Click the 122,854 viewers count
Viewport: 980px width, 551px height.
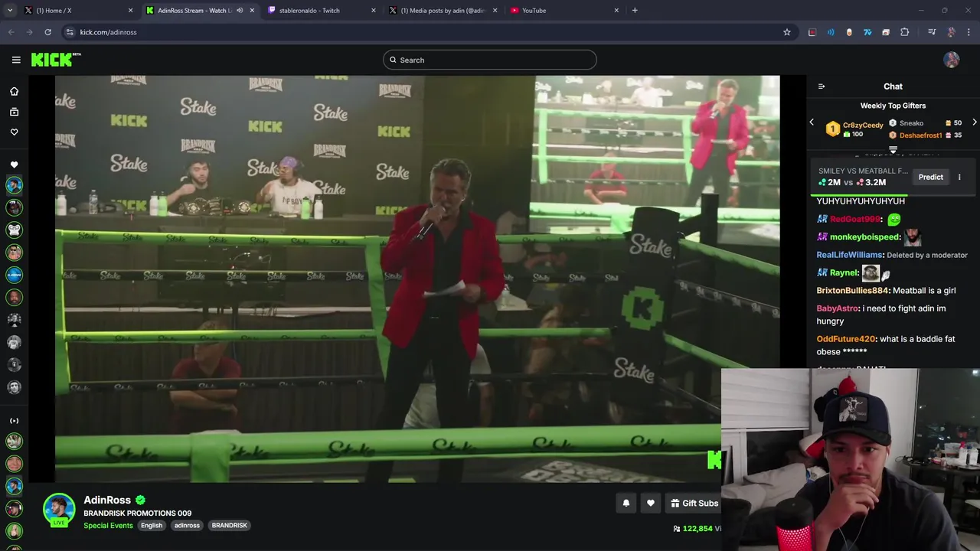[697, 529]
